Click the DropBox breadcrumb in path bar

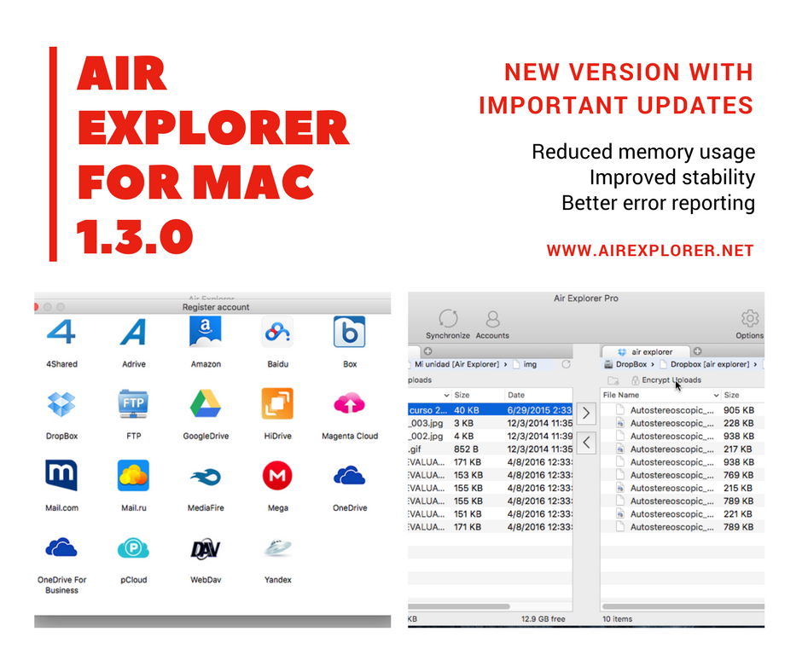point(631,365)
